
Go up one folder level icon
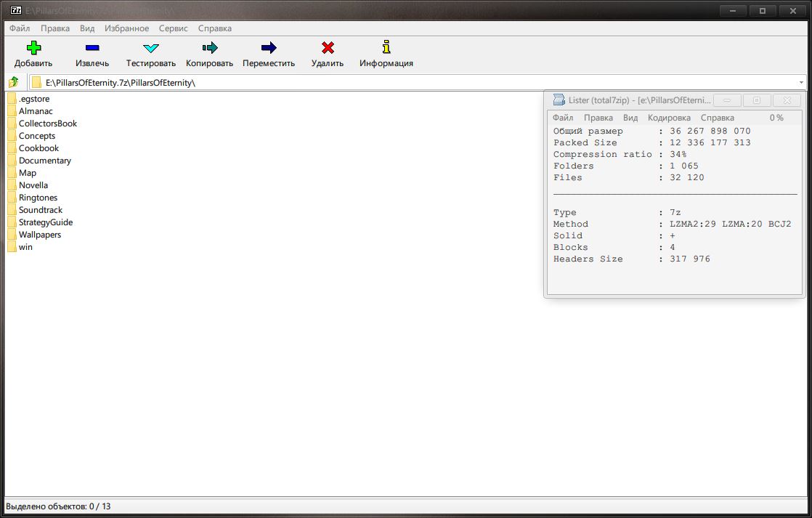pos(14,82)
